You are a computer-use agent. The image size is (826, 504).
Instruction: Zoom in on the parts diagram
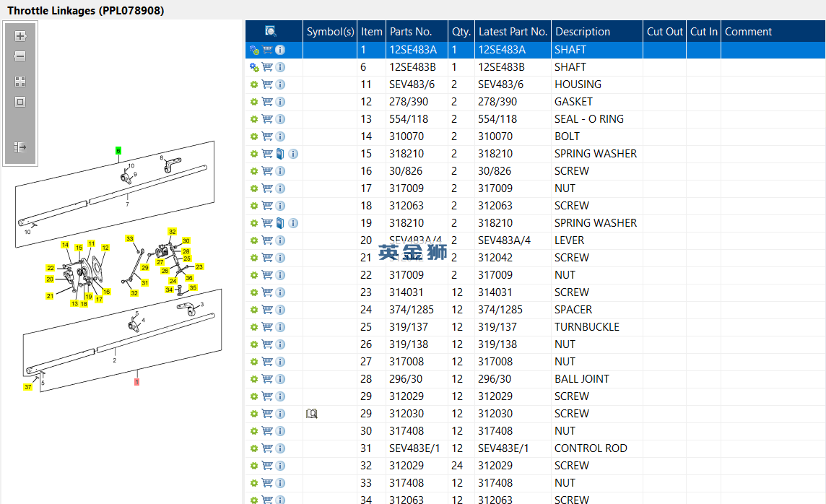pyautogui.click(x=20, y=36)
